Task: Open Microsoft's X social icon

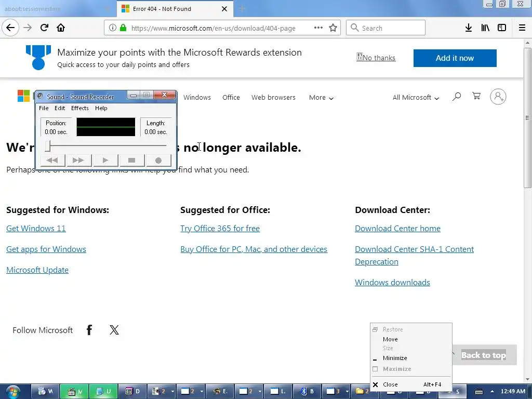Action: pyautogui.click(x=114, y=330)
